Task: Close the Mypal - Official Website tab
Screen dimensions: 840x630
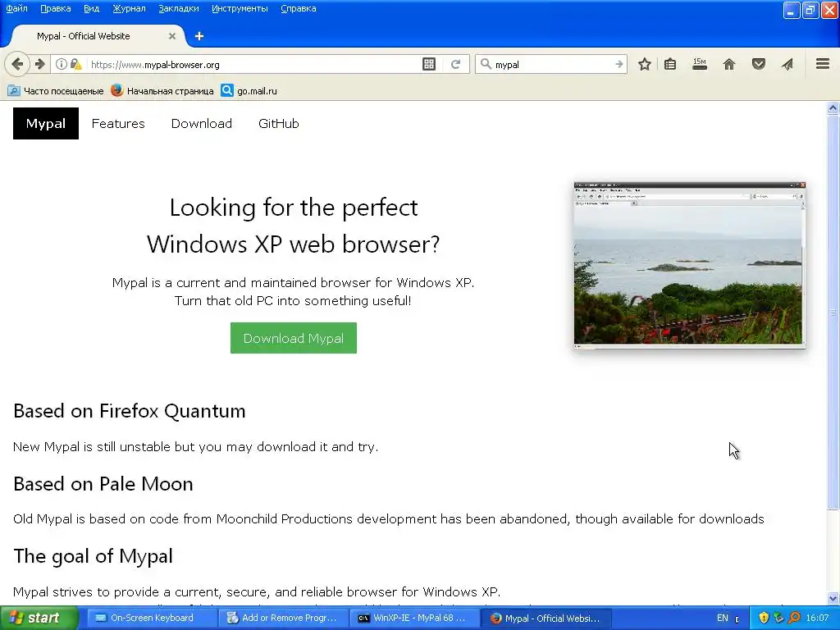Action: tap(172, 36)
